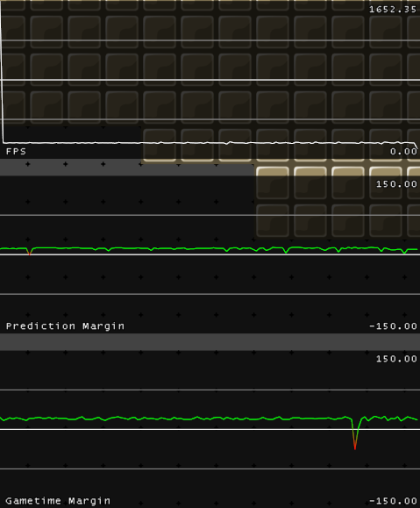Click the red dip in Prediction Margin graph

pos(30,254)
